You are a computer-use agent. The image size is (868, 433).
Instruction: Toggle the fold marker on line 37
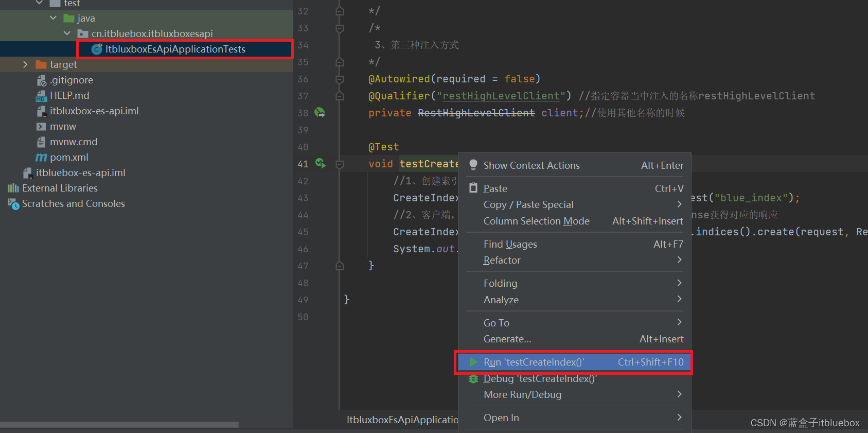pyautogui.click(x=340, y=96)
